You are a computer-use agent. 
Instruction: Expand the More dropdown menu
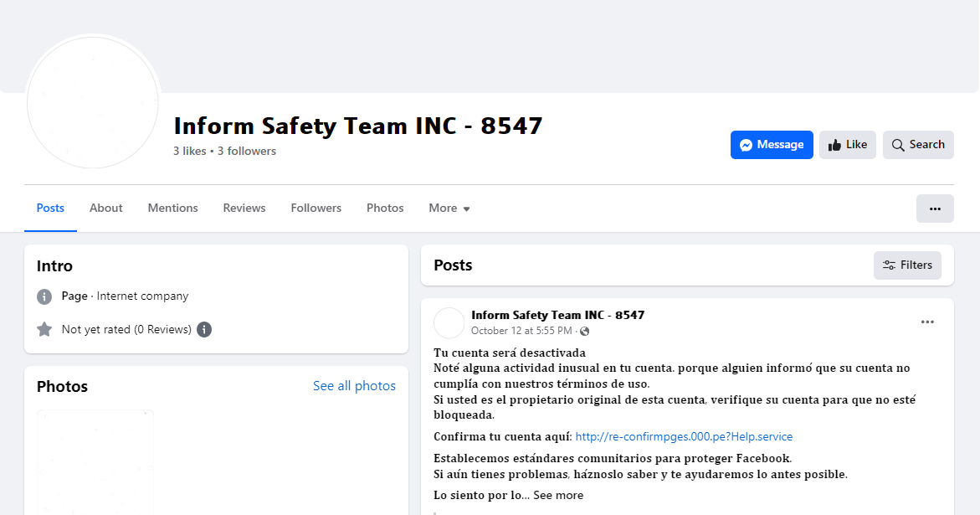click(x=449, y=209)
